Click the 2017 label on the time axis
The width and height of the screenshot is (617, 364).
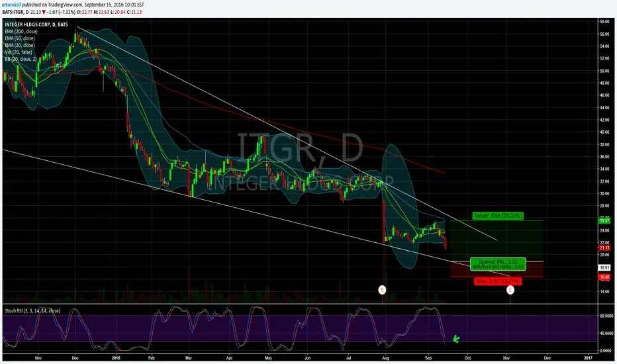(x=588, y=358)
